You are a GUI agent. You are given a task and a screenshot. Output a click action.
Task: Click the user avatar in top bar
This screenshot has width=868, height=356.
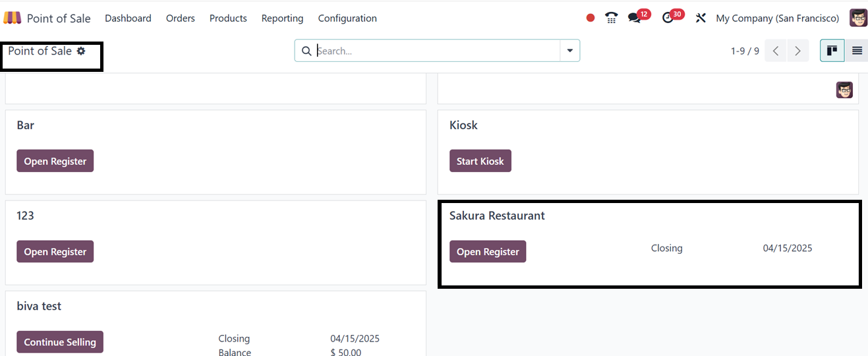(x=858, y=18)
